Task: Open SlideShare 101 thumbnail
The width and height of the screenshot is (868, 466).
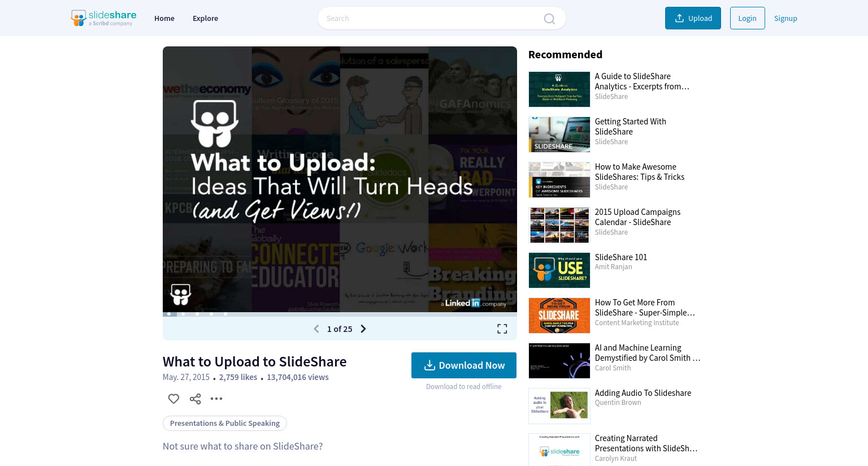Action: 559,270
